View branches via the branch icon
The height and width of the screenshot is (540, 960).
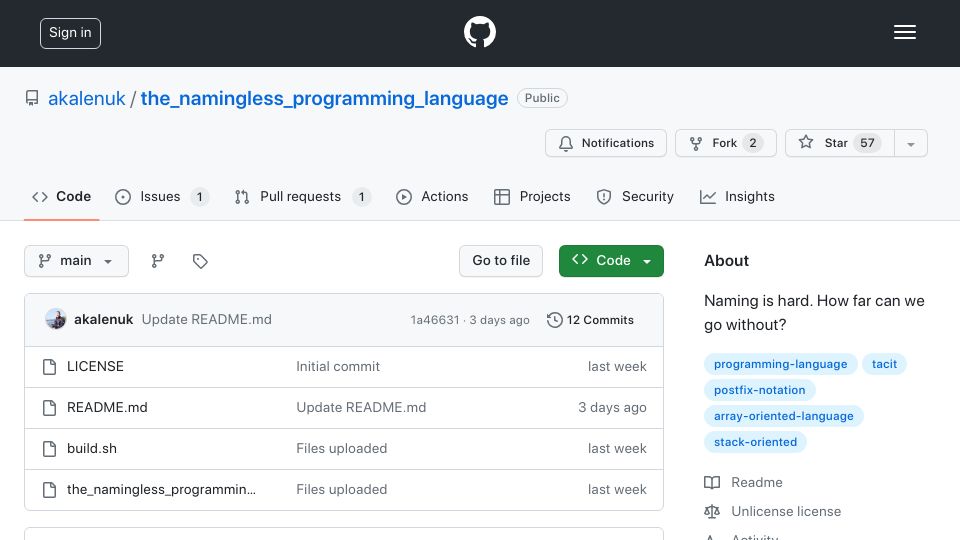pyautogui.click(x=158, y=261)
